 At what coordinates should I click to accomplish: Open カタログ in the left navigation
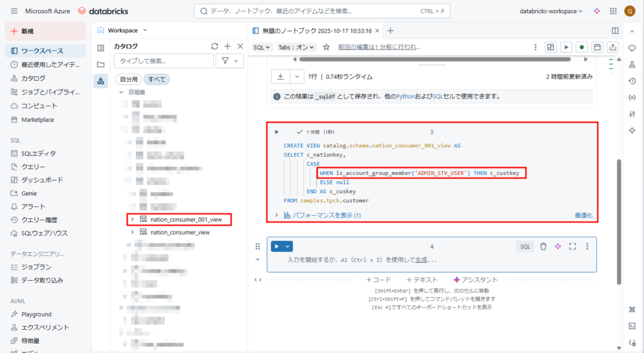[33, 78]
